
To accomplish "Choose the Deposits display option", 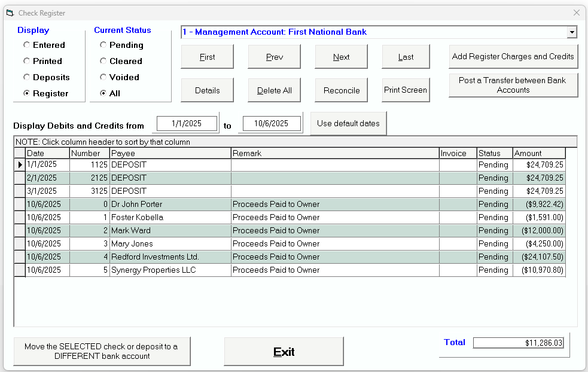I will [26, 77].
